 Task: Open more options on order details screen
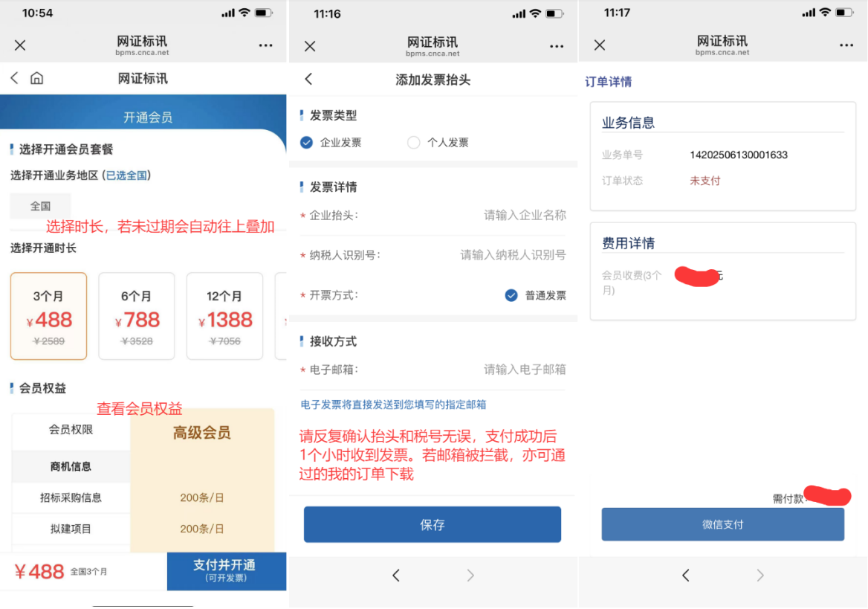tap(846, 45)
